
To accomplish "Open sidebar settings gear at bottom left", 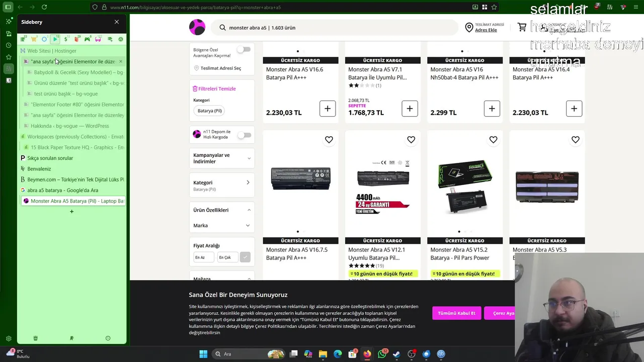I will coord(9,338).
